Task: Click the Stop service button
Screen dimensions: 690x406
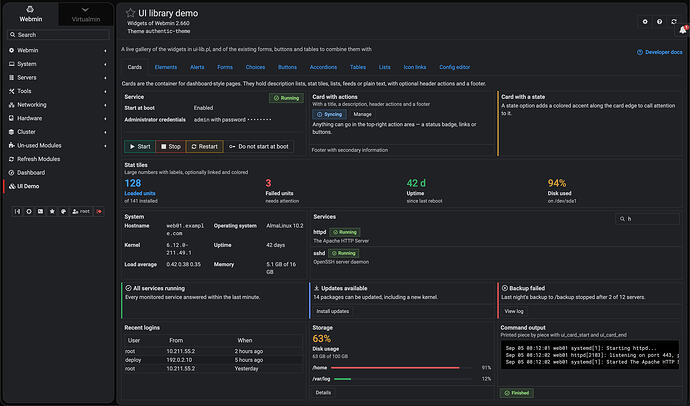Action: pos(170,146)
